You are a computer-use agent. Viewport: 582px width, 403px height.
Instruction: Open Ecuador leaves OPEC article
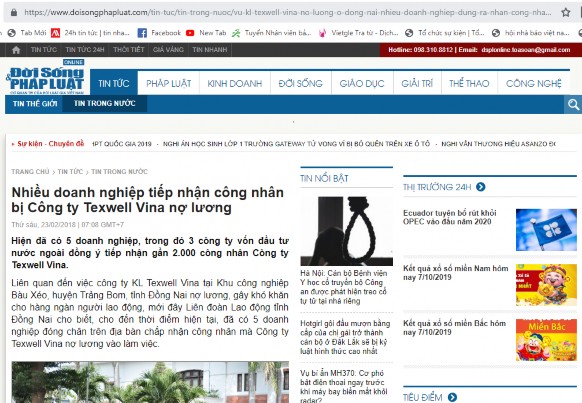[449, 217]
